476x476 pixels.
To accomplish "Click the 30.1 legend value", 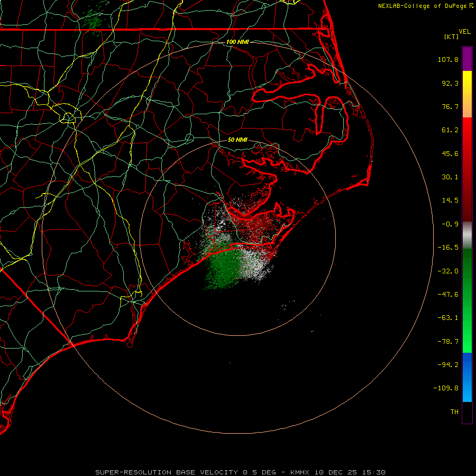I will point(450,177).
